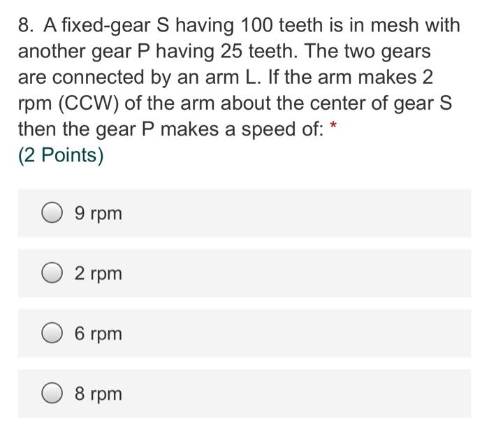Click empty area of the 8 rpm option row

coord(296,393)
